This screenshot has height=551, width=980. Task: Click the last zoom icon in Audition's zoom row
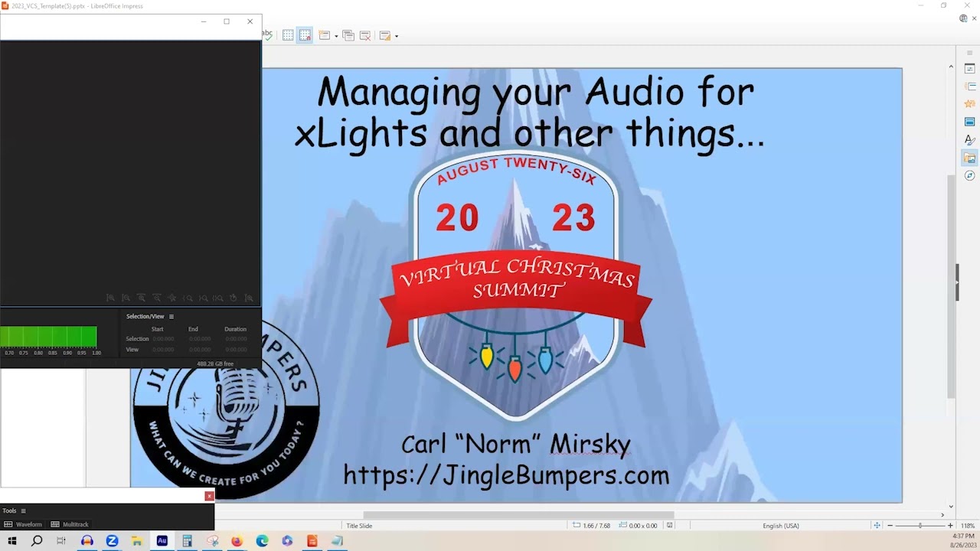(249, 298)
